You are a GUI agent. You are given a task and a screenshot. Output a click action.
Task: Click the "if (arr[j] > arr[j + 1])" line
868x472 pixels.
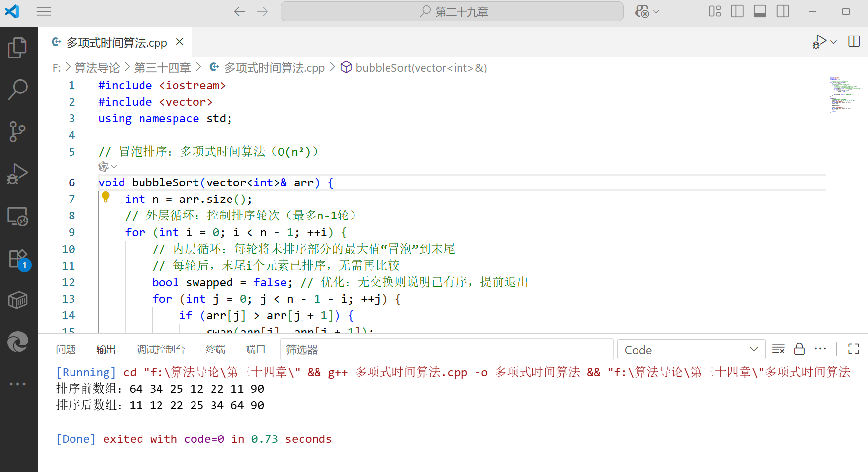[x=267, y=316]
